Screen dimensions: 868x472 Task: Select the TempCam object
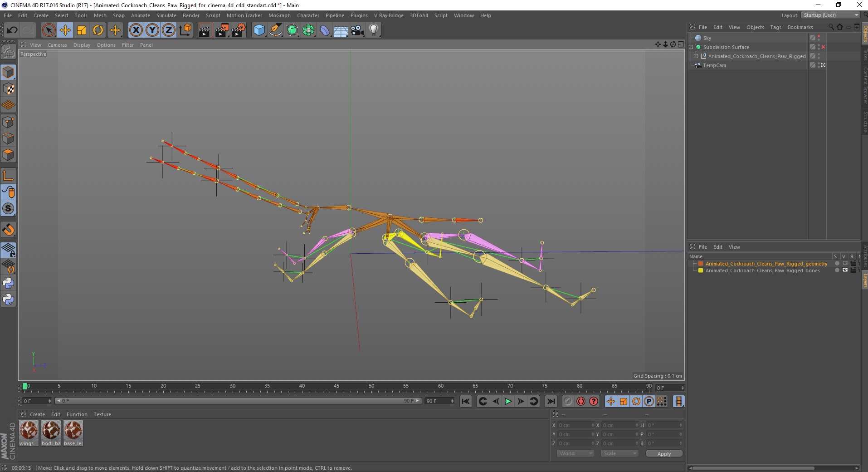click(x=714, y=65)
